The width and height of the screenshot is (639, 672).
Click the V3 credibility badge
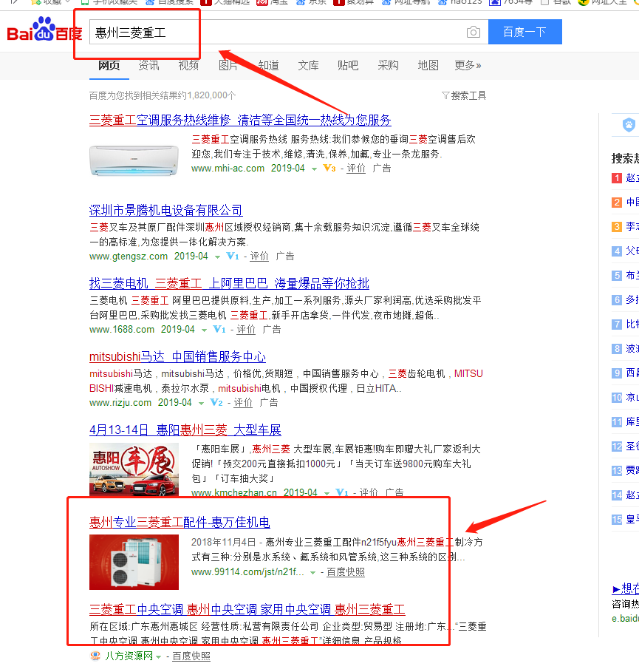[329, 169]
